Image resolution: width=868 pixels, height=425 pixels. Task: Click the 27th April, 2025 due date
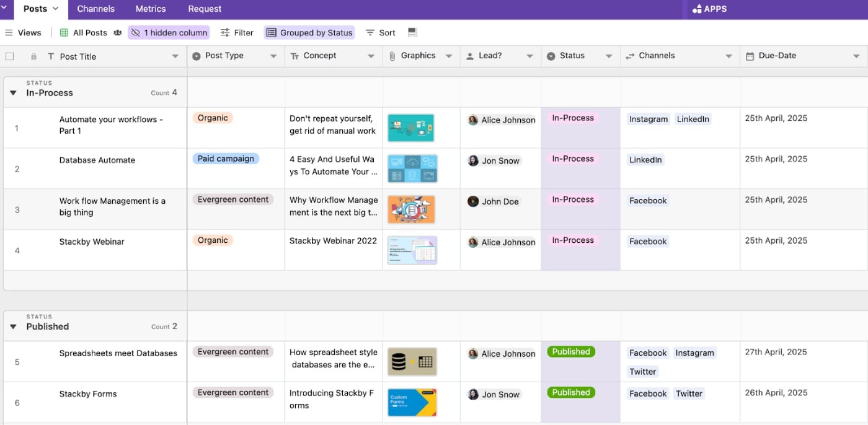(x=776, y=352)
